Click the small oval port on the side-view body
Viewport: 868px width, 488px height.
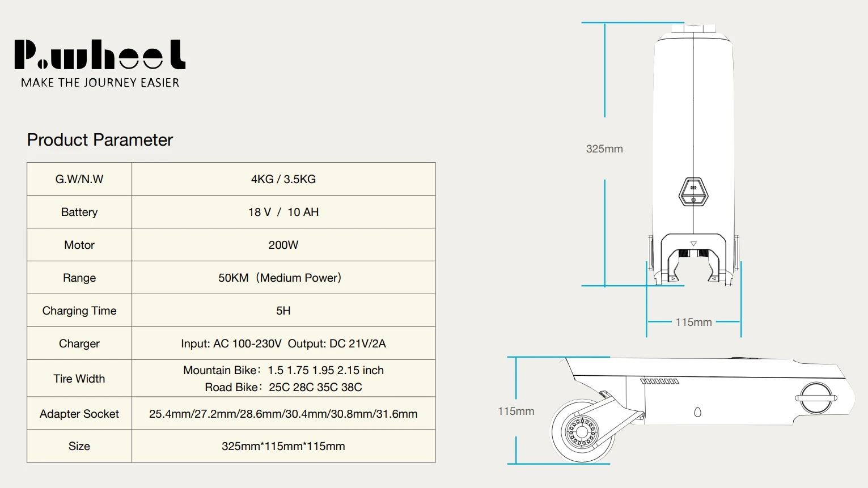pyautogui.click(x=697, y=412)
